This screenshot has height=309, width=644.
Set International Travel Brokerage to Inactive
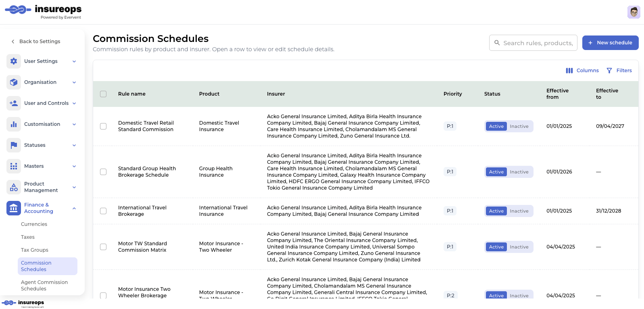click(519, 211)
